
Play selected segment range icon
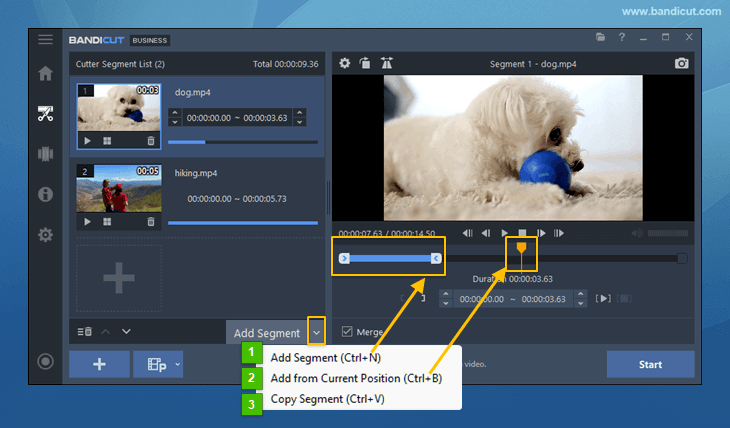[603, 299]
